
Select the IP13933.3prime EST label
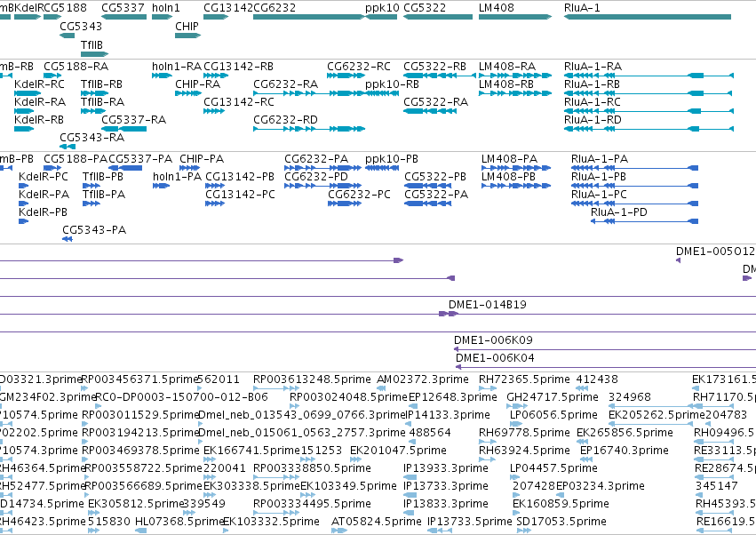[445, 468]
